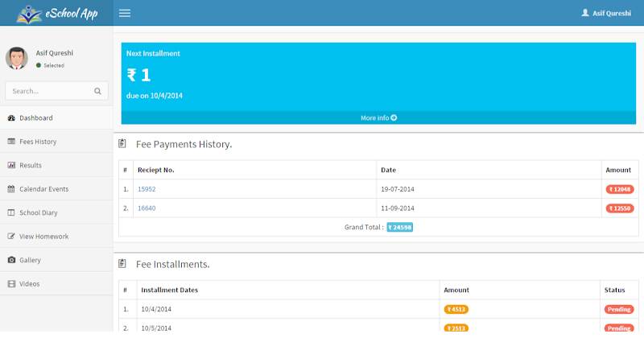Click the School Diary book icon
Screen dimensions: 644x338
click(11, 212)
